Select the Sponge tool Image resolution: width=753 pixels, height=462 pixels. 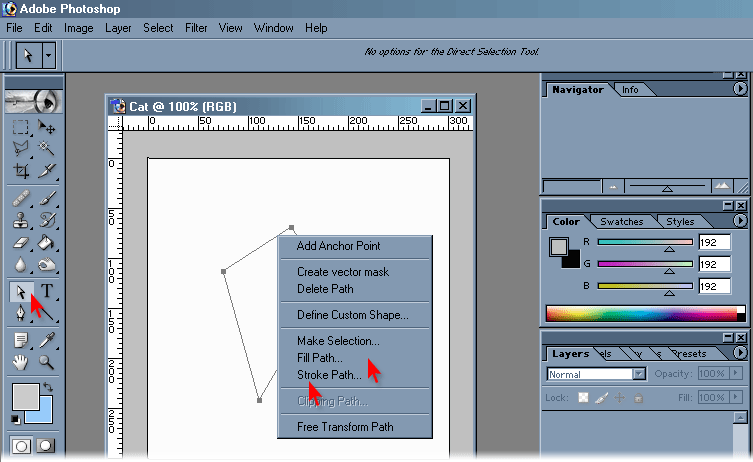click(47, 265)
